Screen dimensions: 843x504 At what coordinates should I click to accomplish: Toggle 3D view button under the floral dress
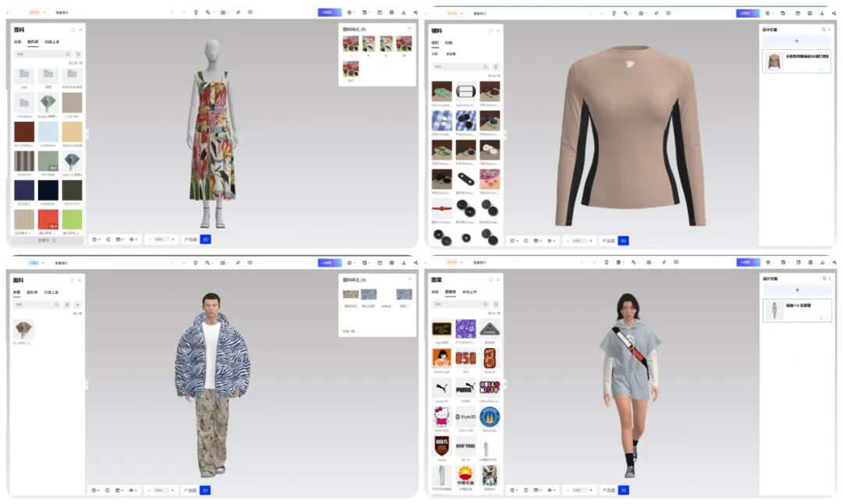pyautogui.click(x=205, y=240)
